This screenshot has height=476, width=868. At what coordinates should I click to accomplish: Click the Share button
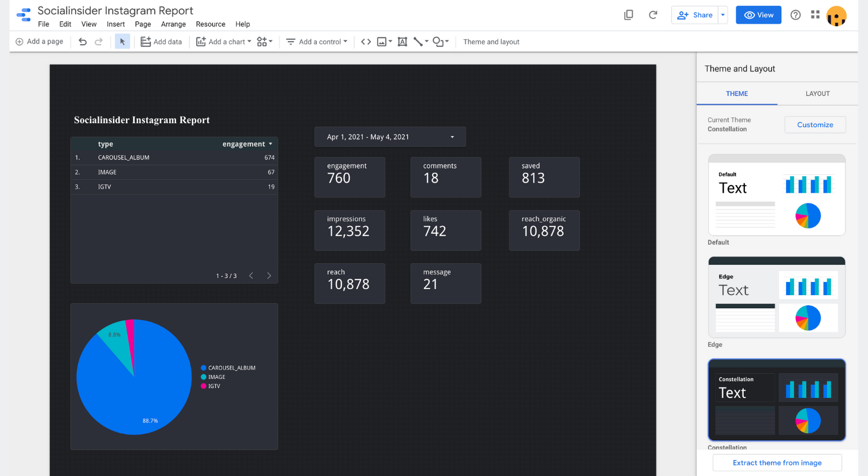click(695, 15)
